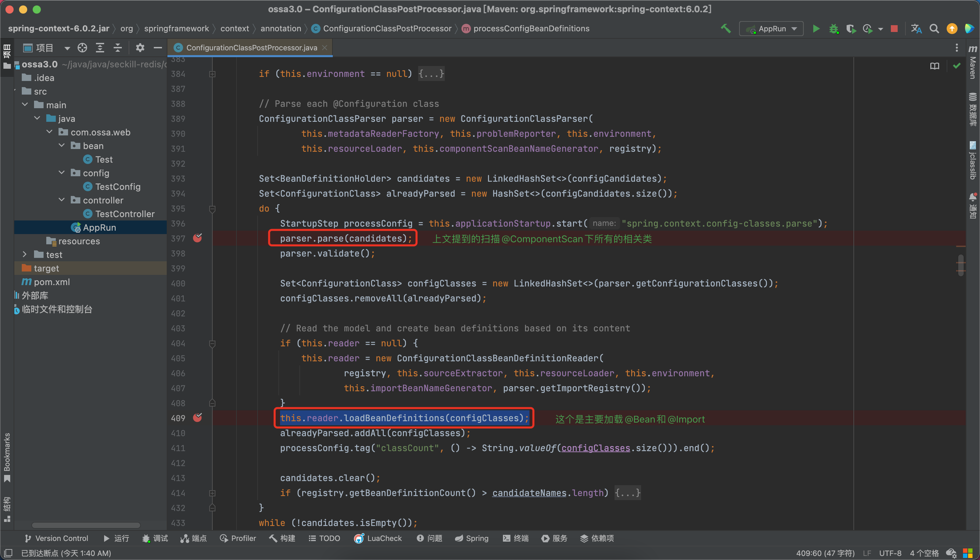This screenshot has height=560, width=980.
Task: Open Search Everywhere magnifier icon
Action: [x=934, y=29]
